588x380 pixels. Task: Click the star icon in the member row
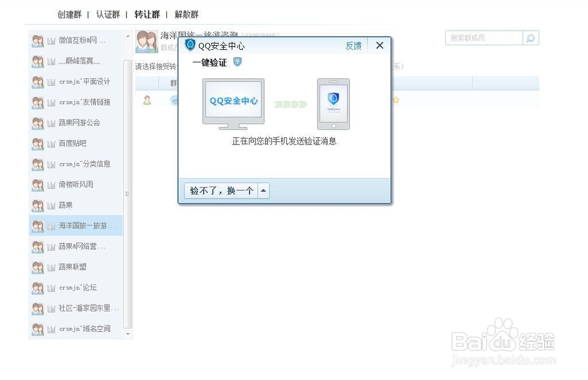(396, 100)
